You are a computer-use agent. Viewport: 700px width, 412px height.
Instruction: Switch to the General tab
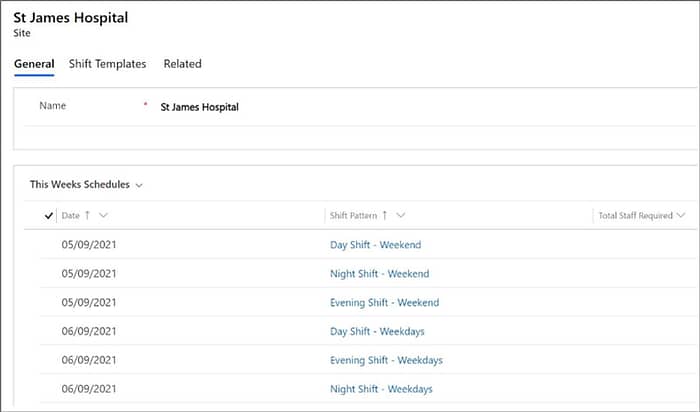[34, 64]
